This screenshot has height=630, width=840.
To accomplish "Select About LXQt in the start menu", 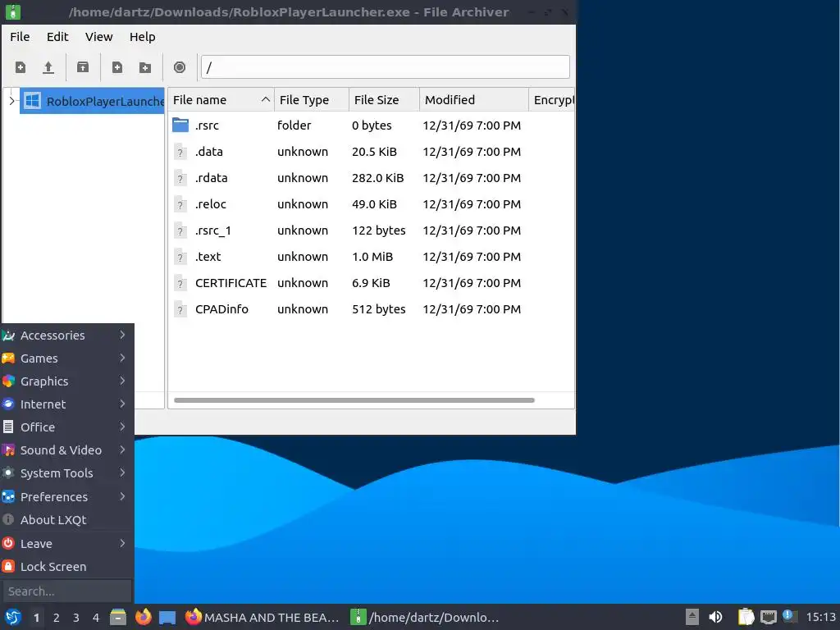I will click(x=67, y=519).
